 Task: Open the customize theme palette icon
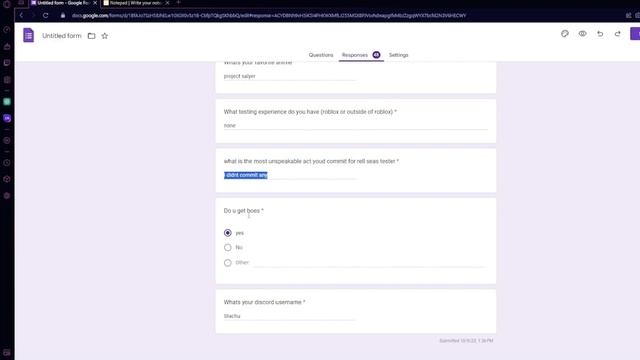click(565, 34)
